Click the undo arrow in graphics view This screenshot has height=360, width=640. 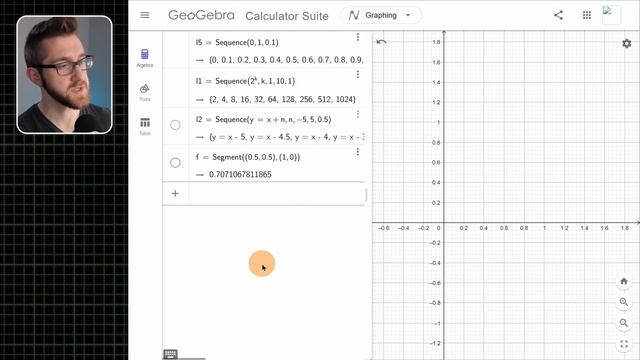click(x=381, y=42)
